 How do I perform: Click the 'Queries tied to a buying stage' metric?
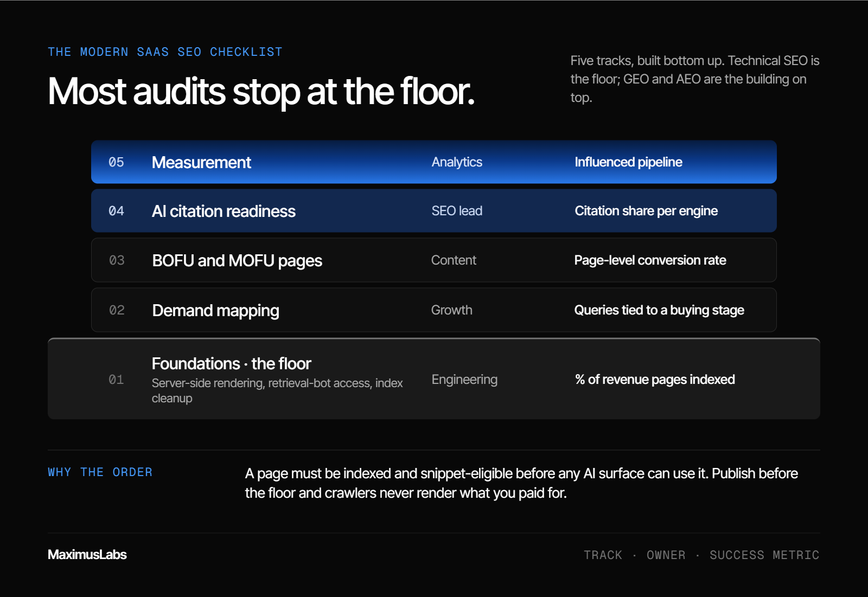pyautogui.click(x=659, y=310)
